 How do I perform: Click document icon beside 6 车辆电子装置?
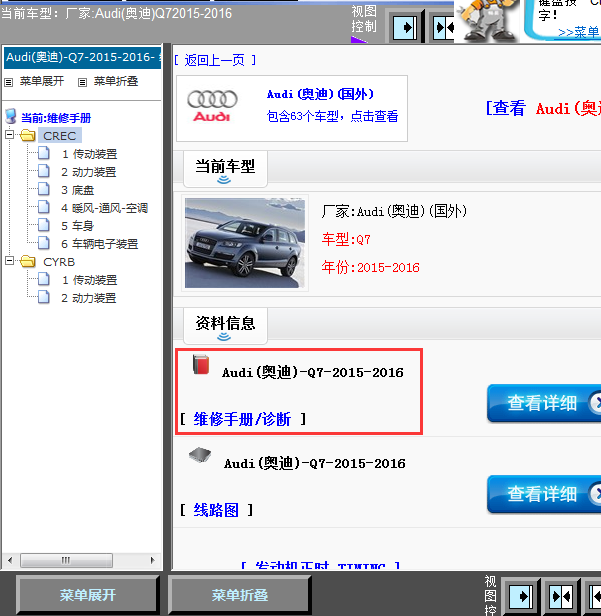click(x=44, y=243)
